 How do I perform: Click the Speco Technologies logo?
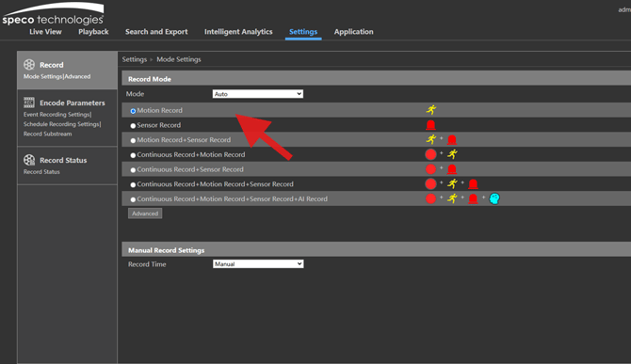click(x=53, y=14)
